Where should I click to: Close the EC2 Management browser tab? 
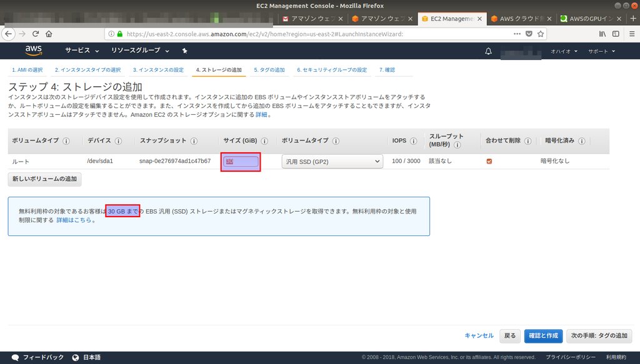click(x=479, y=19)
